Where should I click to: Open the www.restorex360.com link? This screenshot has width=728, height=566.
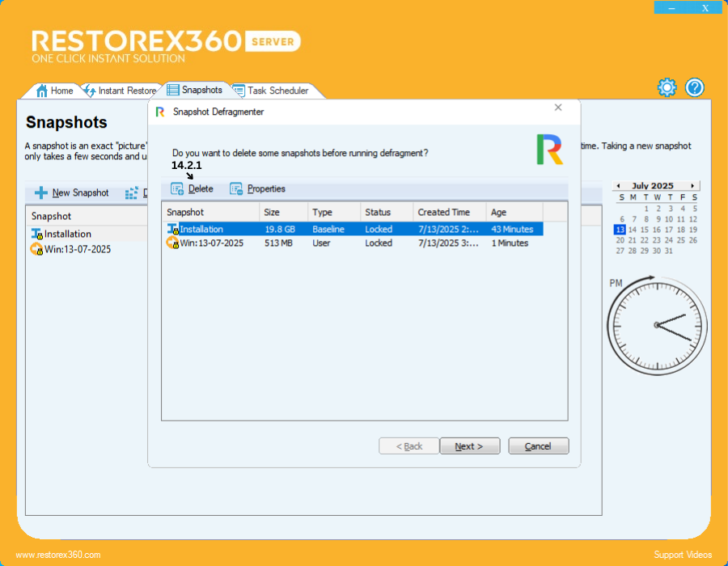point(58,555)
